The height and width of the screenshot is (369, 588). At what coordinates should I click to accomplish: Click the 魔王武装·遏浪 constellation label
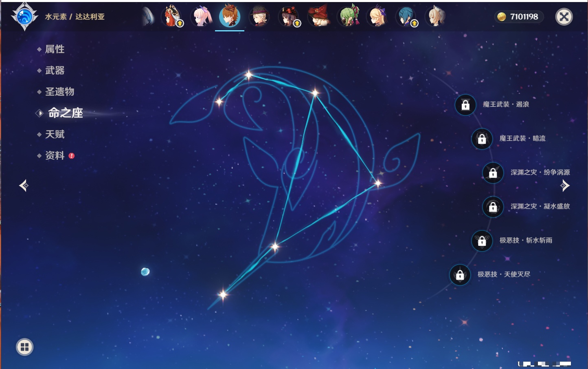coord(506,104)
